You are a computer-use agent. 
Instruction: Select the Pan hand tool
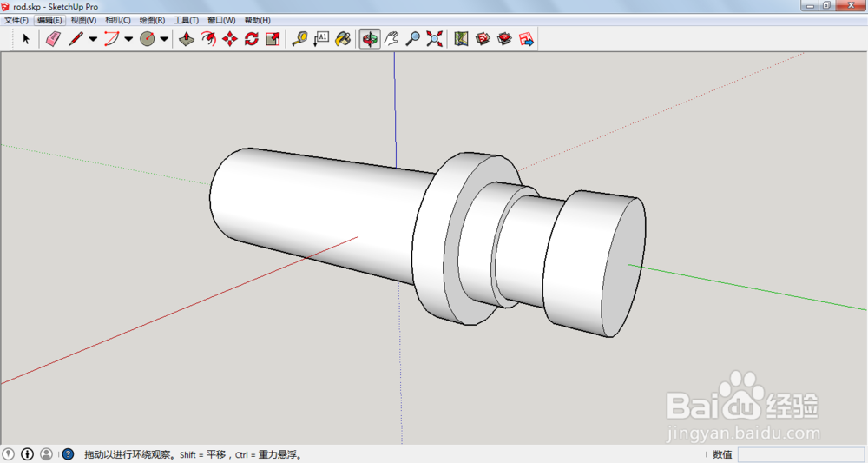click(392, 39)
